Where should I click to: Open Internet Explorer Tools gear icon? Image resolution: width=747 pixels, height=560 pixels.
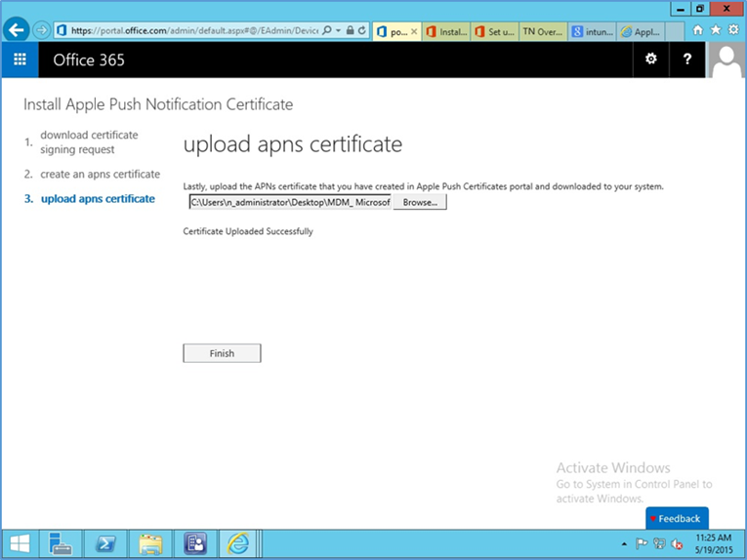click(733, 30)
